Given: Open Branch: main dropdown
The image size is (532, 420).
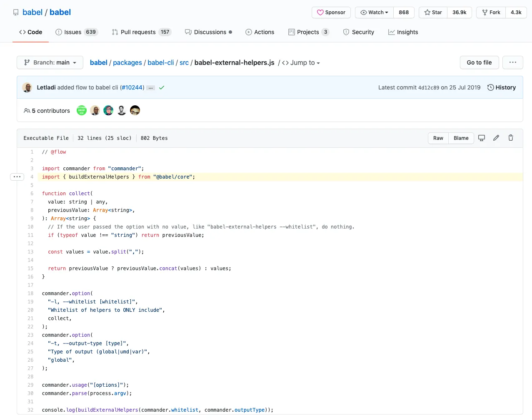Looking at the screenshot, I should [x=50, y=62].
